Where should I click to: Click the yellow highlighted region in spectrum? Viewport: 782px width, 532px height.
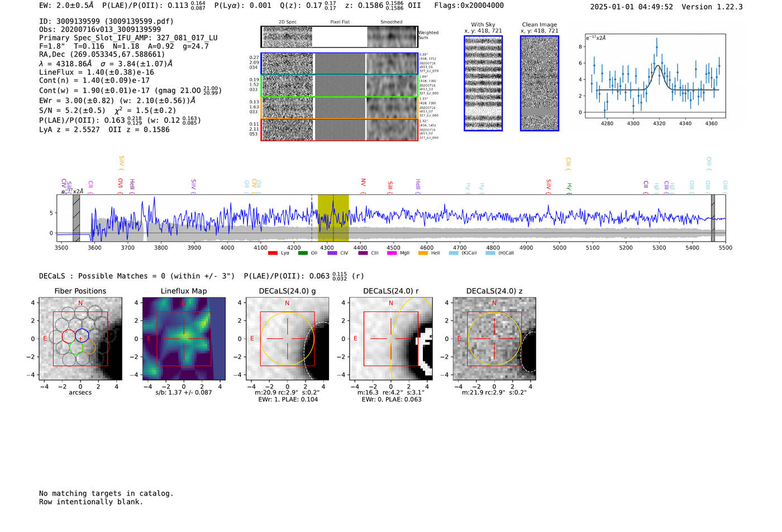click(333, 218)
